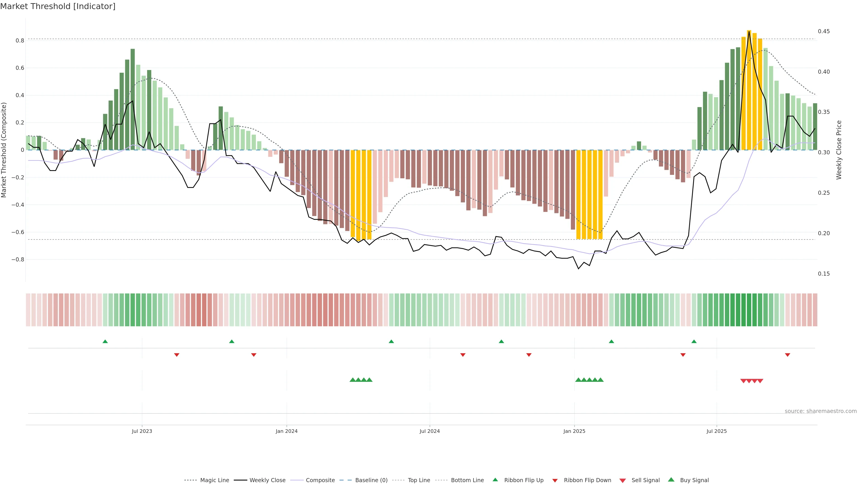The width and height of the screenshot is (868, 488).
Task: Click the Weekly Close Price axis title
Action: point(839,150)
